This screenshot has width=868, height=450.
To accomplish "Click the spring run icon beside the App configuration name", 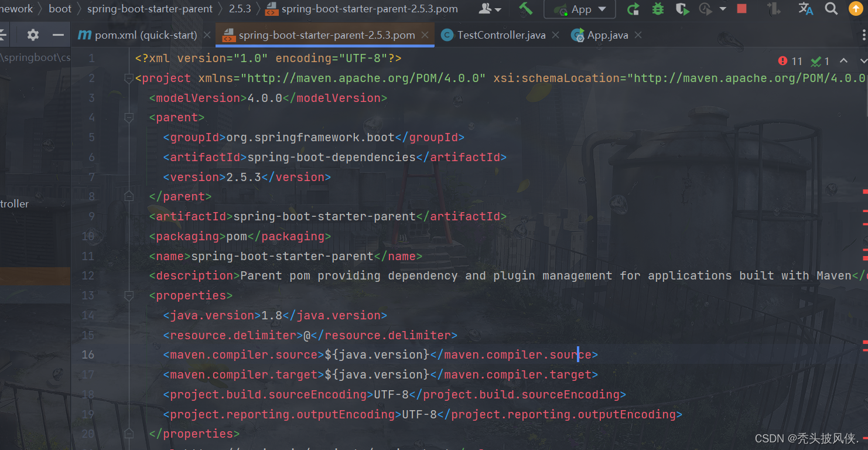I will 561,9.
